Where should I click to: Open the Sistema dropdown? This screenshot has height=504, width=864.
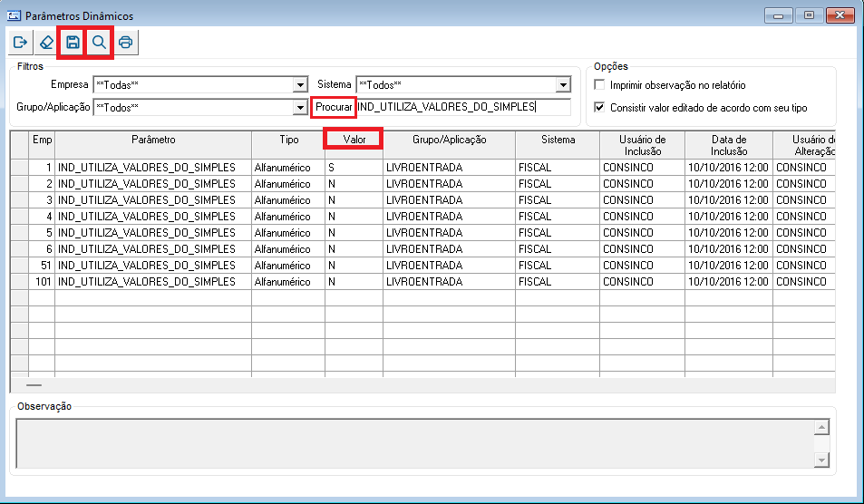click(563, 85)
